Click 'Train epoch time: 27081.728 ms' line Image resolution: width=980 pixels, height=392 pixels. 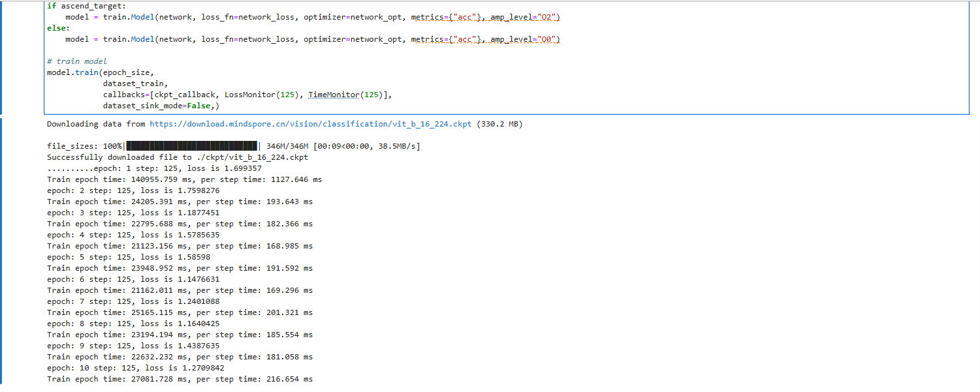tap(180, 379)
